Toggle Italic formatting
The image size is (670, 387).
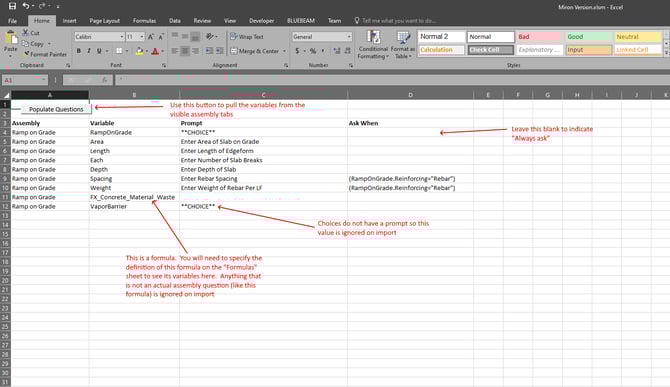point(89,51)
